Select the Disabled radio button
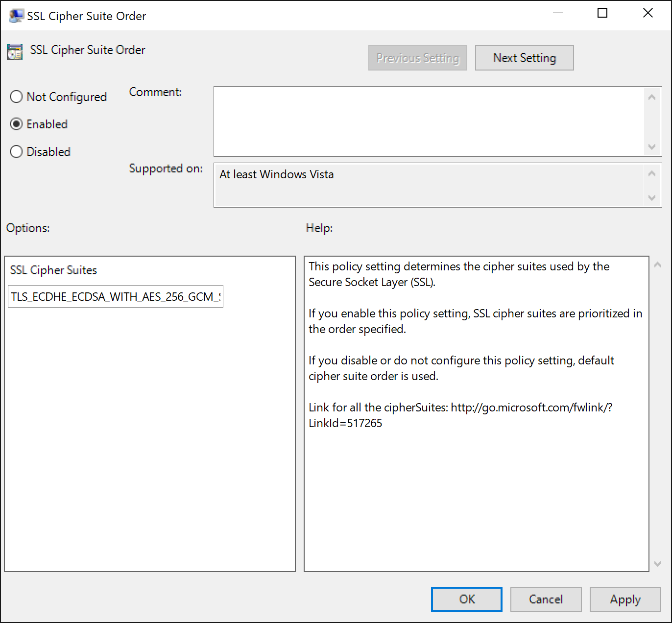The height and width of the screenshot is (623, 672). pyautogui.click(x=16, y=151)
